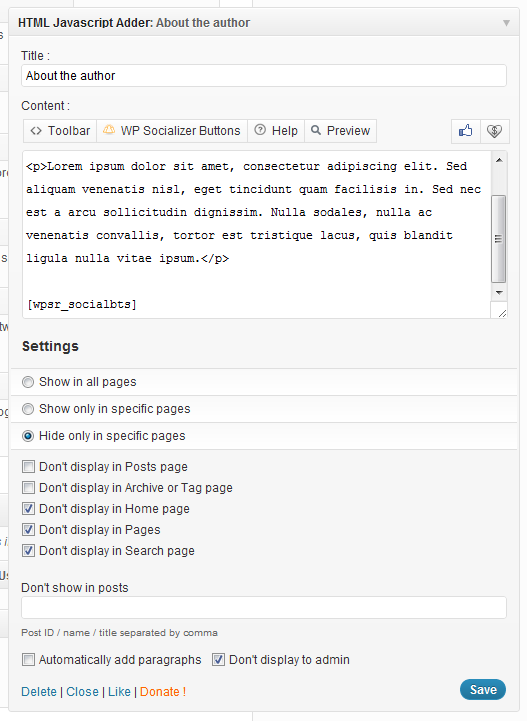Click the Don't show in posts field
Screen dimensions: 527x721
[264, 607]
